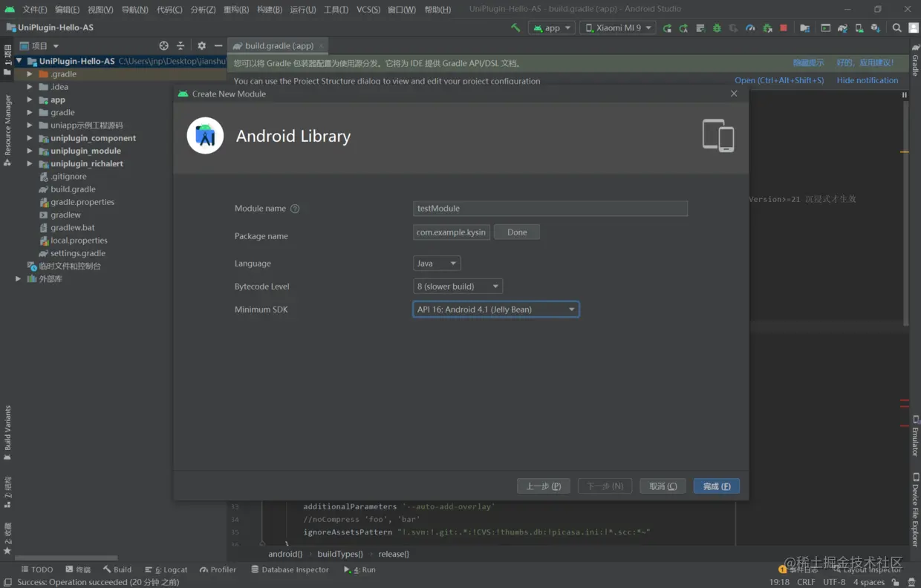The height and width of the screenshot is (588, 921).
Task: Click the Module name help icon
Action: click(295, 209)
